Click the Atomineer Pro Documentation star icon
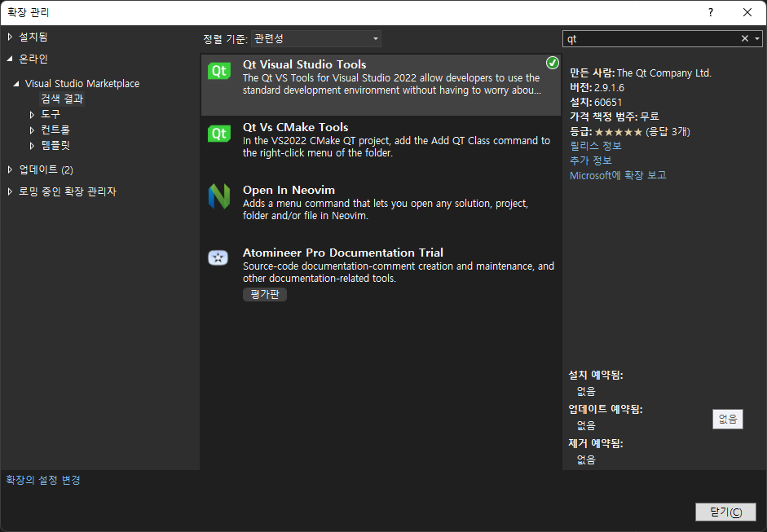767x532 pixels. pyautogui.click(x=218, y=257)
